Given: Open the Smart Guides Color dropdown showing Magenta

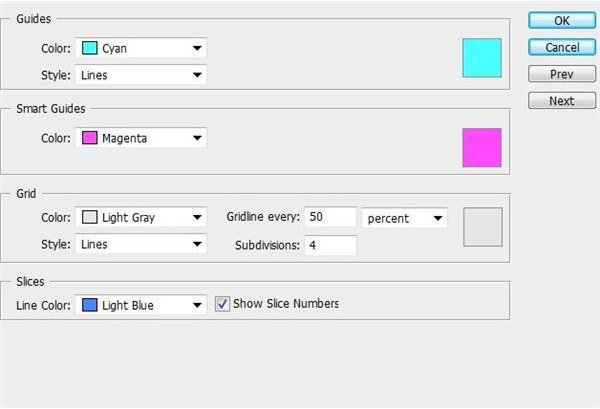Looking at the screenshot, I should pos(141,138).
